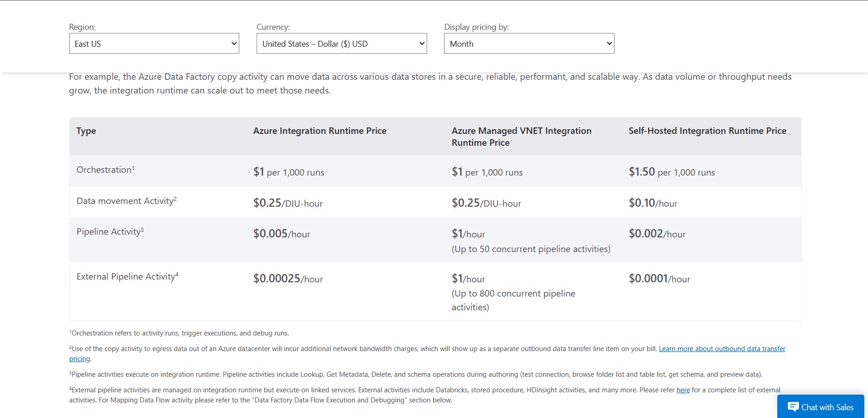
Task: Click the Region label above East US
Action: [82, 27]
